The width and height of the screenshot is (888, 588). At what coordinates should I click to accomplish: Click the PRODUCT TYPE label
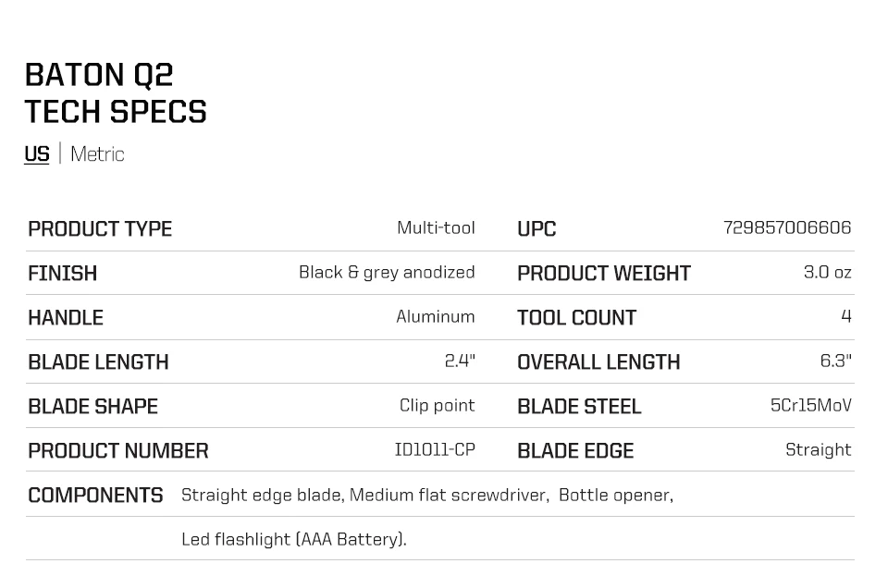[100, 228]
